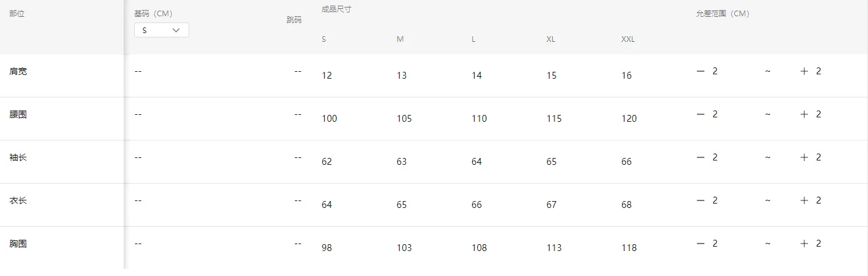Click the minus icon in 袖长 row
Viewport: 868px width, 276px height.
701,157
